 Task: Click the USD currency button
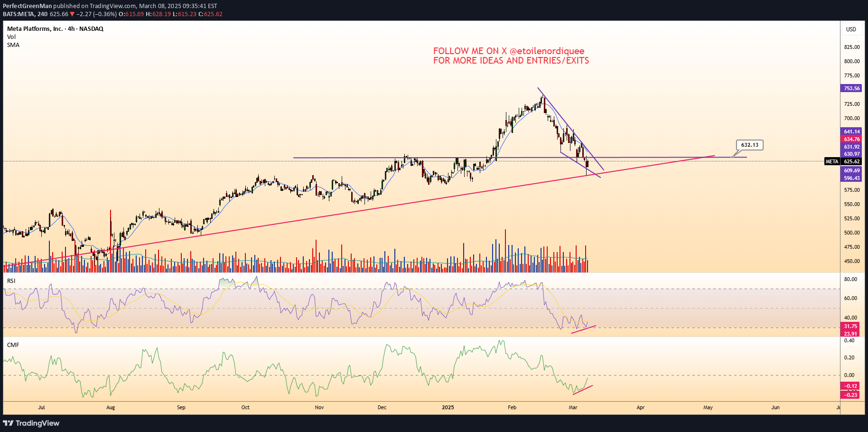(x=851, y=29)
